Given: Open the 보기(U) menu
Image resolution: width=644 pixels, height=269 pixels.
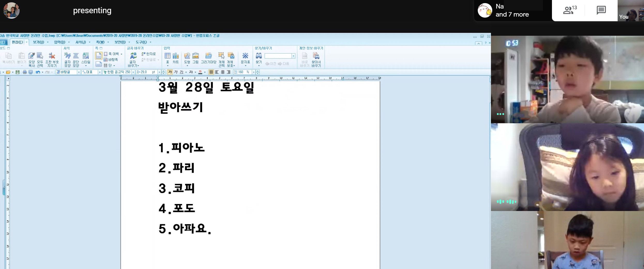Looking at the screenshot, I should coord(38,42).
